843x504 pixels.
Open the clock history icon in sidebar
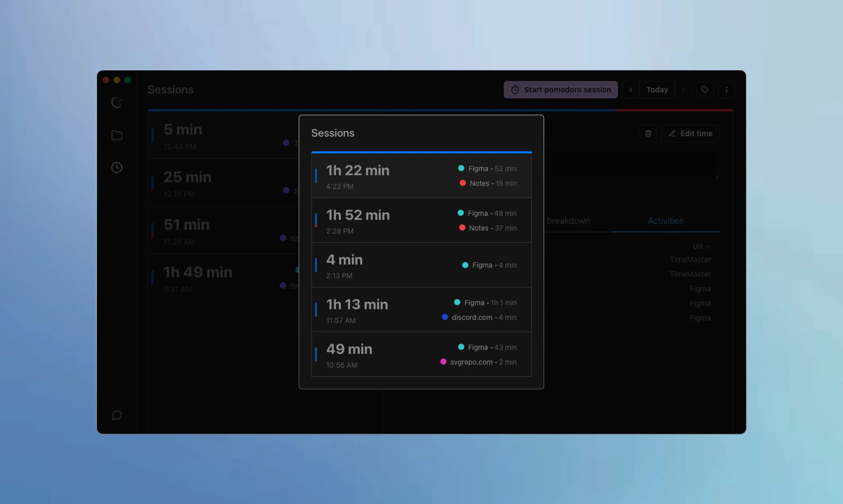(x=117, y=168)
